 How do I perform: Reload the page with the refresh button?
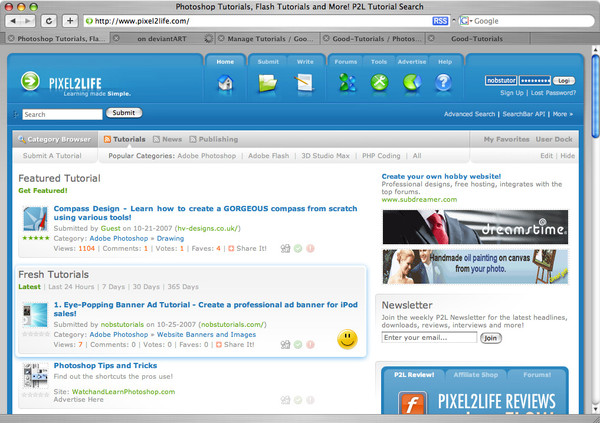click(x=49, y=21)
